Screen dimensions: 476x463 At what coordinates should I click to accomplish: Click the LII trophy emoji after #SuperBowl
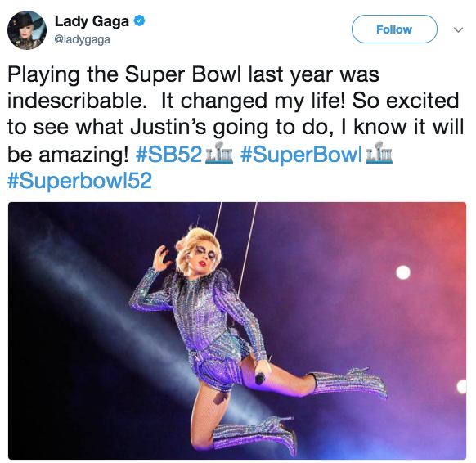tap(379, 153)
